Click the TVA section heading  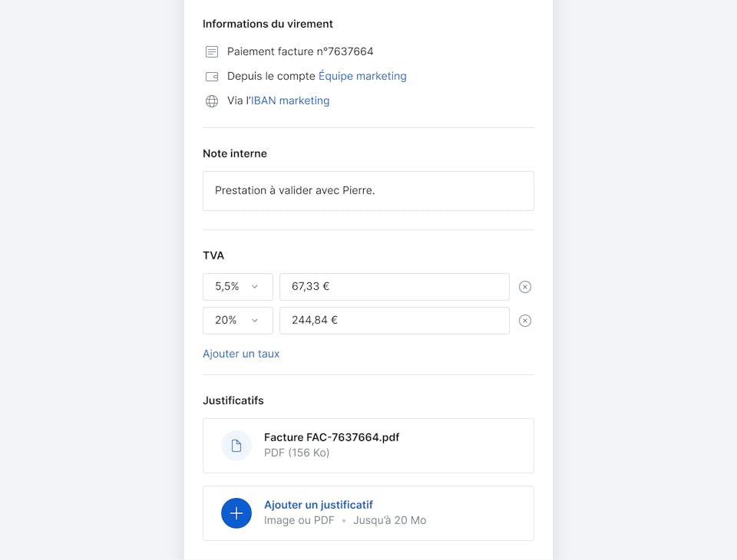[213, 255]
